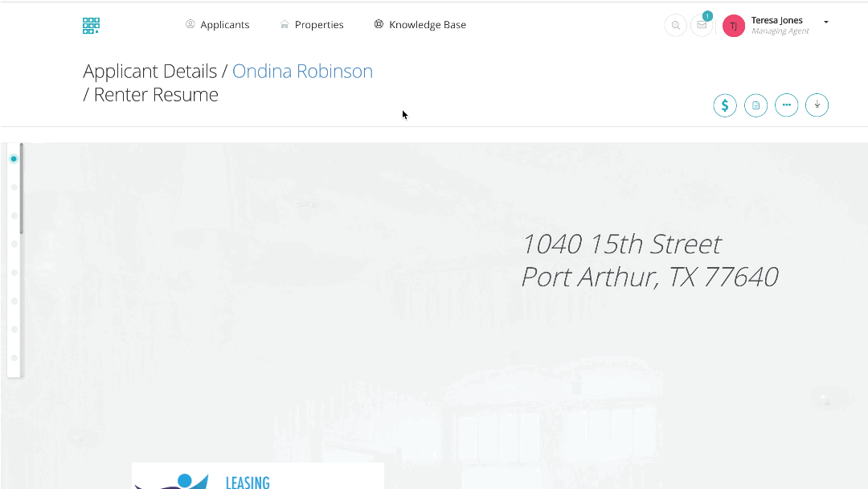Click the TJ user avatar
This screenshot has width=868, height=489.
click(x=733, y=26)
